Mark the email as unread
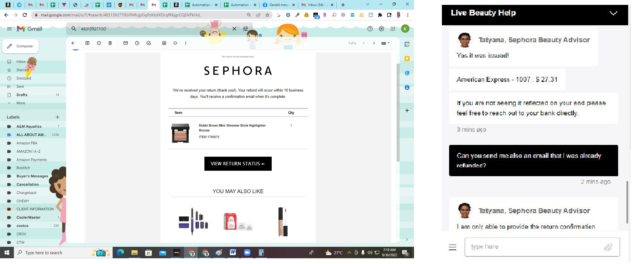This screenshot has width=644, height=264. tap(126, 43)
